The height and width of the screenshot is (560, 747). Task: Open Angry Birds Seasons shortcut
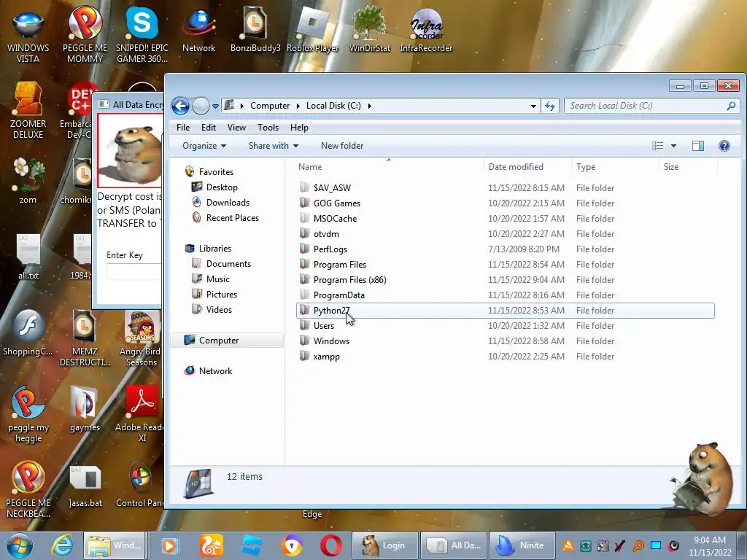click(x=142, y=338)
